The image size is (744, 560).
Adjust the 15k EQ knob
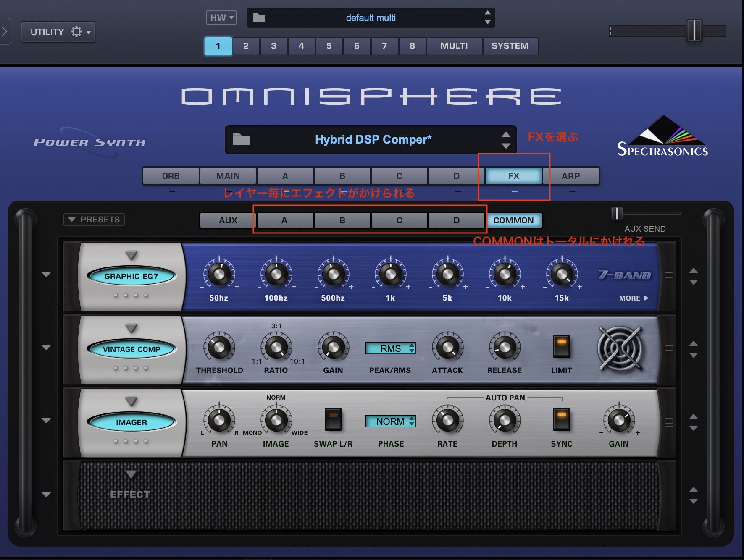coord(562,274)
